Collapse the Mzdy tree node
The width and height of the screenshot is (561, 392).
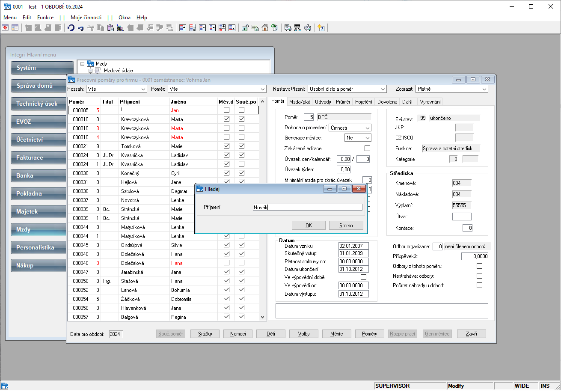[82, 64]
